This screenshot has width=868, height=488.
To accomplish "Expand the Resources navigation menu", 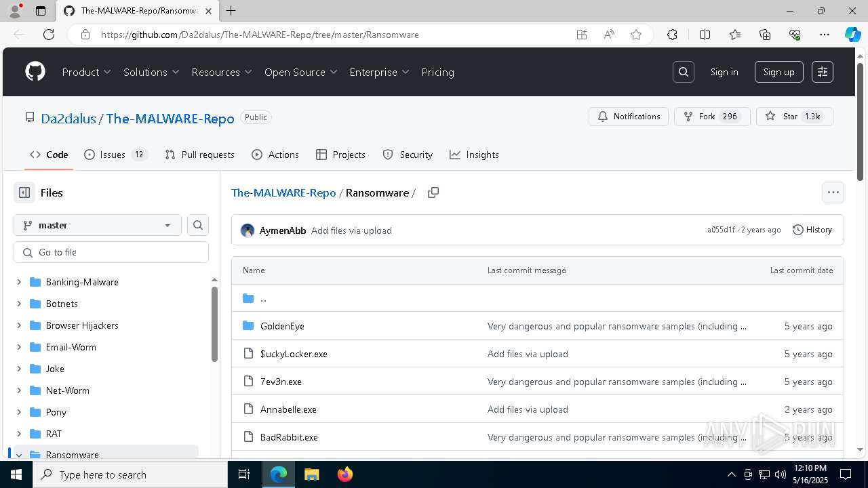I will [x=222, y=72].
